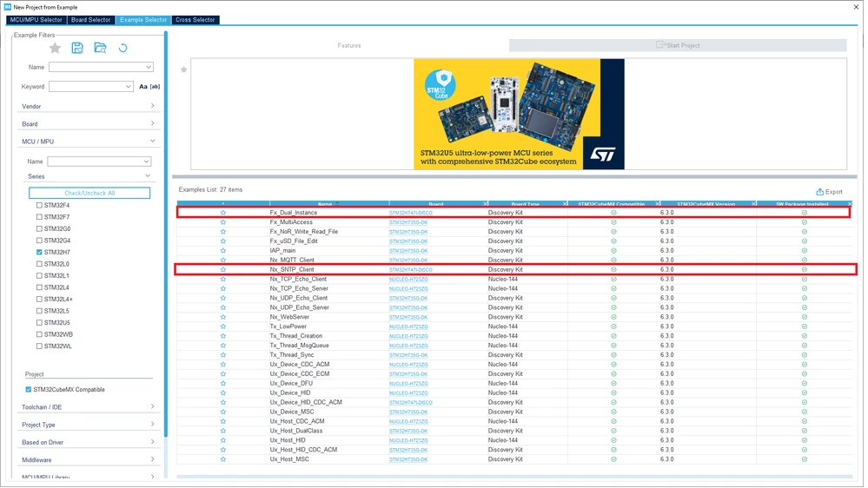This screenshot has width=868, height=488.
Task: Open STM32H735G-DK link for Fx_MultiAccess
Action: tap(408, 222)
